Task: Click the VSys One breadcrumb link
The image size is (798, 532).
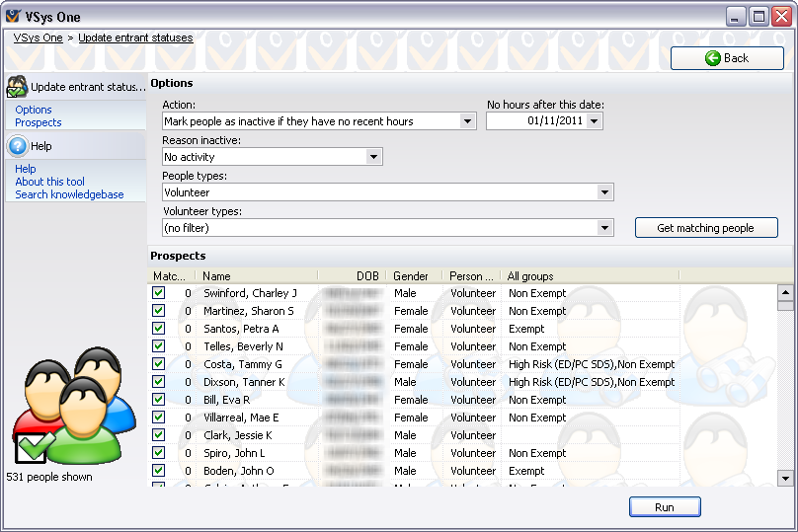Action: 39,38
